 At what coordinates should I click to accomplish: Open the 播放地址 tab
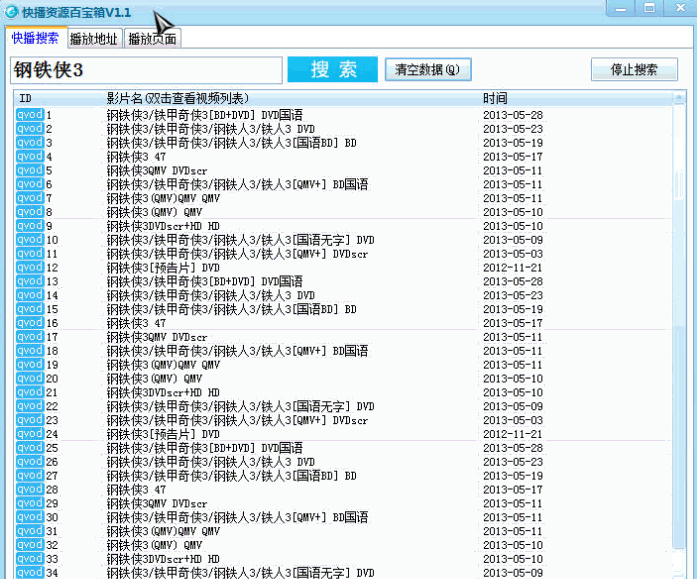pos(94,39)
